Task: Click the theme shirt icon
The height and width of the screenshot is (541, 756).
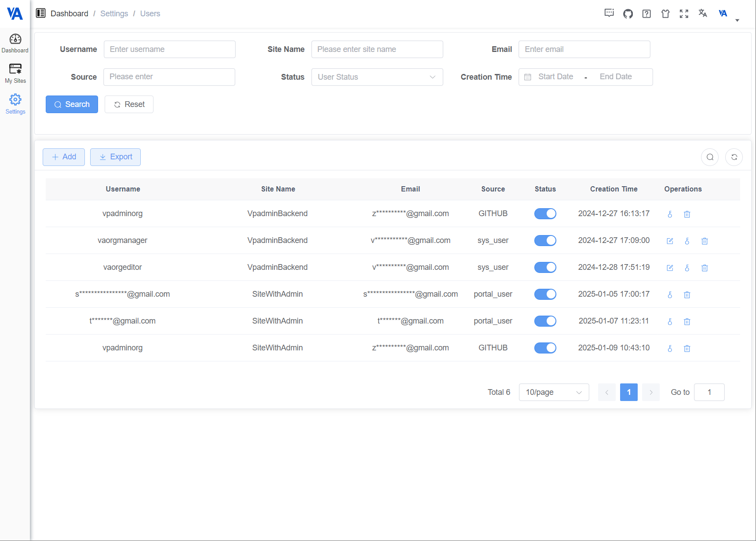Action: (x=665, y=14)
